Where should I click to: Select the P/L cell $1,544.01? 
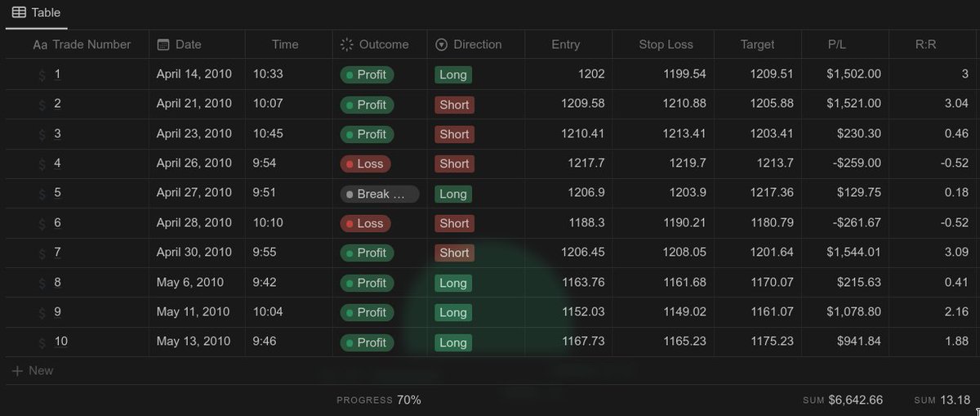(845, 252)
